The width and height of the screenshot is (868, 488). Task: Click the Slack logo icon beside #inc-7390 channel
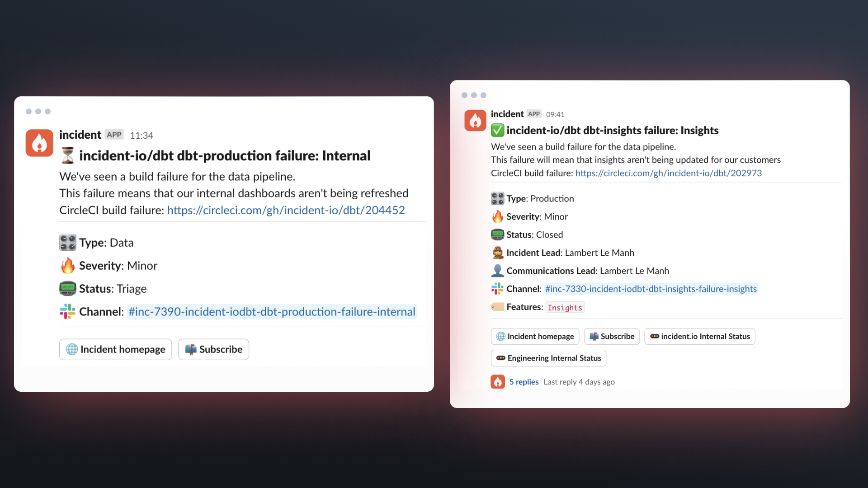[x=68, y=311]
